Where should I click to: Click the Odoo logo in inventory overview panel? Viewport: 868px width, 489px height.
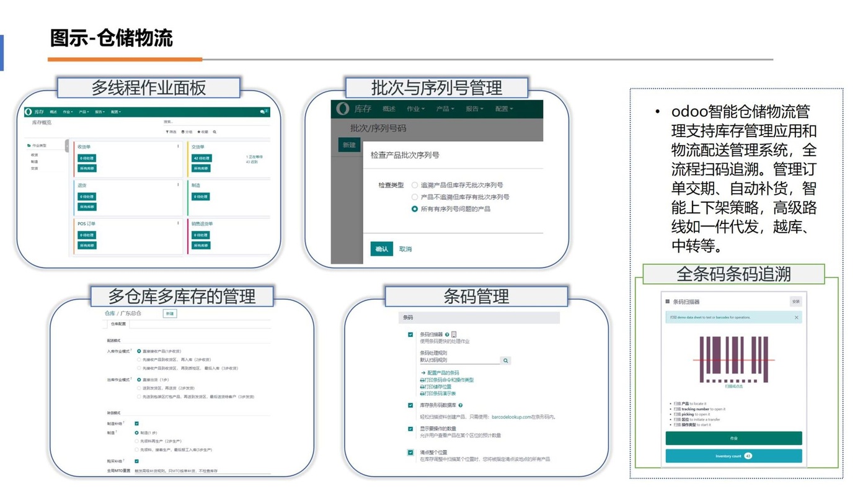29,112
